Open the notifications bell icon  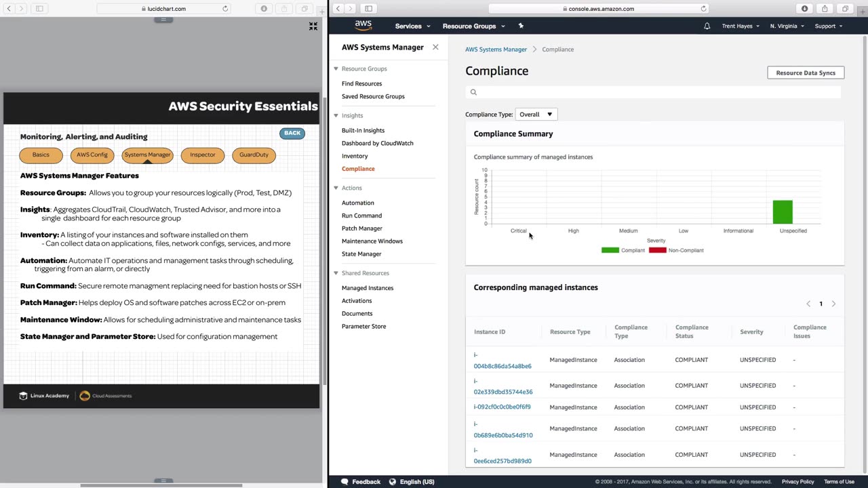707,26
